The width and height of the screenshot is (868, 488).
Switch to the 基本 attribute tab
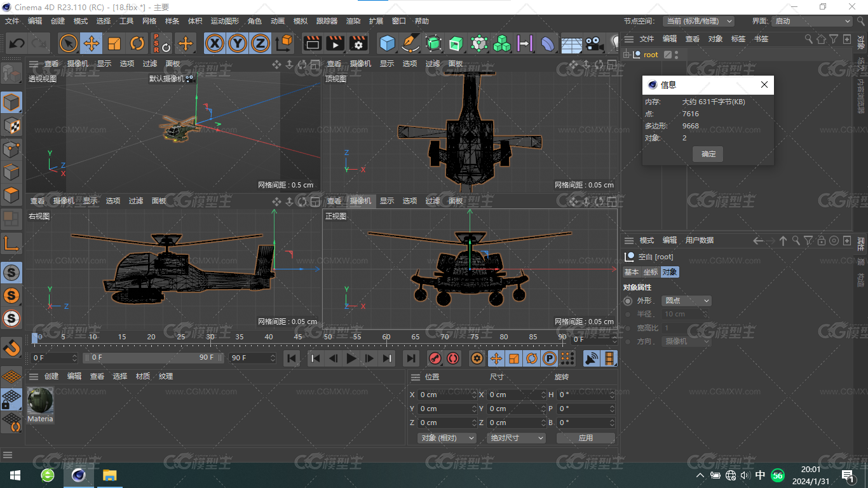[x=632, y=272]
